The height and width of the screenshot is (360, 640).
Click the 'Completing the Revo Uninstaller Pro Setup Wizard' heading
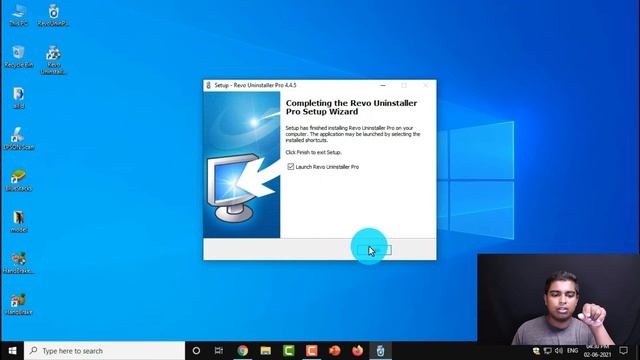pos(351,107)
